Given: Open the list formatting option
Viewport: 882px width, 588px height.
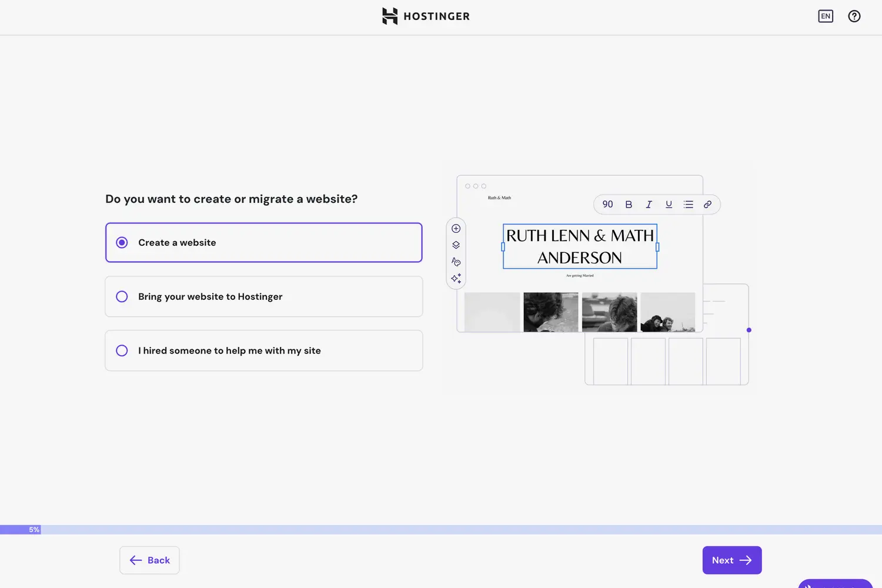Looking at the screenshot, I should click(688, 204).
